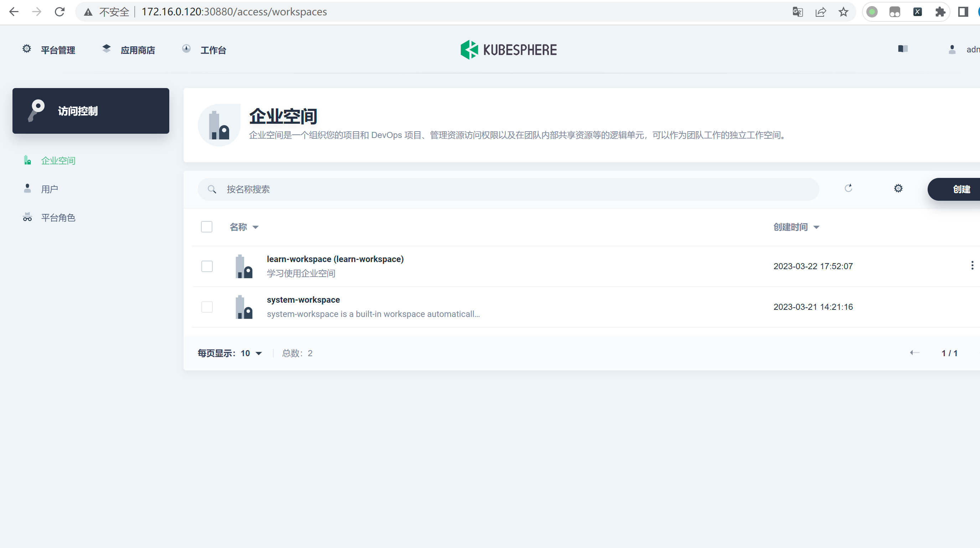
Task: Focus the 按名称搜索 search field
Action: 508,189
